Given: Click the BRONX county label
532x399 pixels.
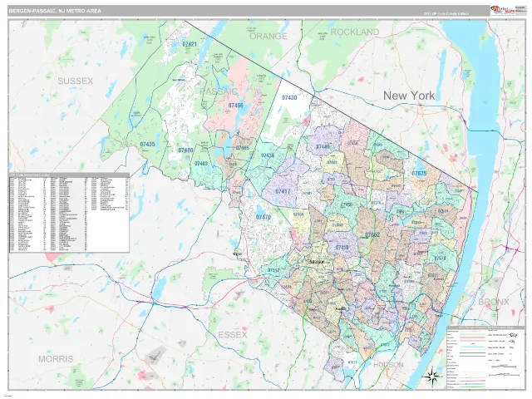Looking at the screenshot, I should click(x=494, y=302).
